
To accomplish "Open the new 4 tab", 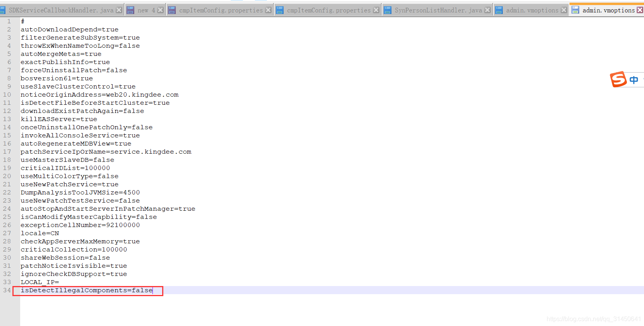I will click(146, 10).
